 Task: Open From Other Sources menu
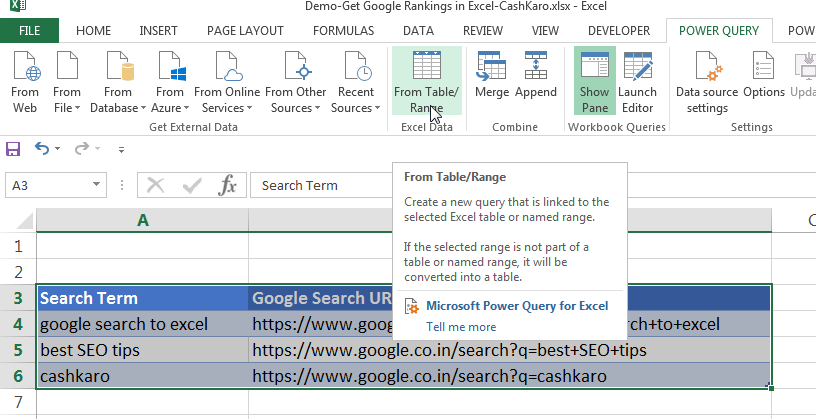[x=296, y=81]
